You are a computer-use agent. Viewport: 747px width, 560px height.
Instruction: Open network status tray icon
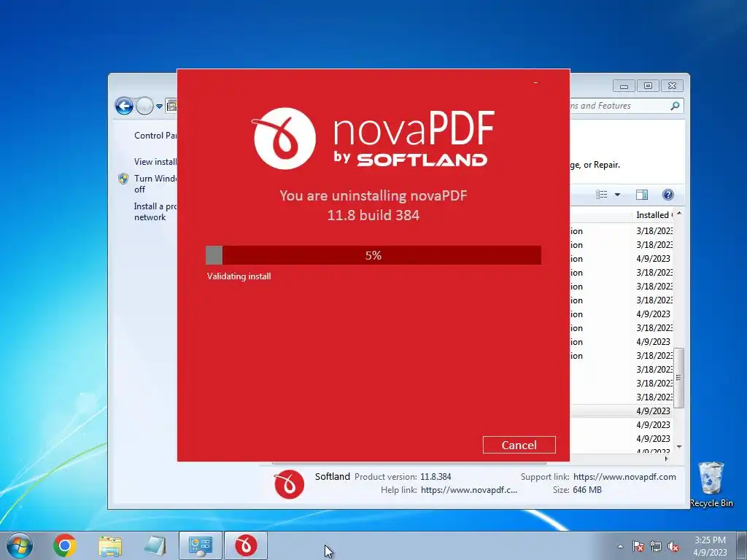[x=656, y=546]
